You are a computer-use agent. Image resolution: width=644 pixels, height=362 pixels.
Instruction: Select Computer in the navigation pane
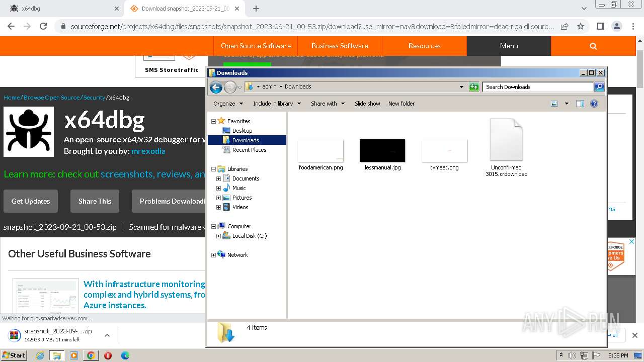(239, 226)
